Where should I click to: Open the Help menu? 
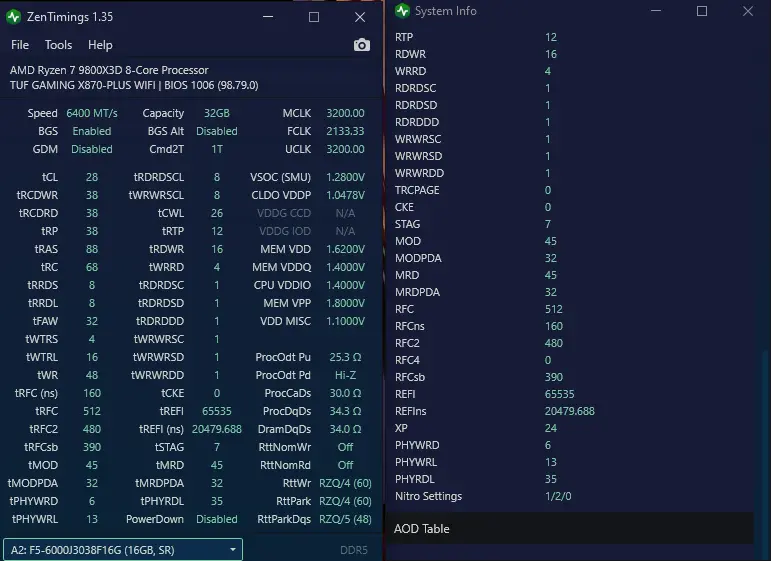(x=100, y=45)
